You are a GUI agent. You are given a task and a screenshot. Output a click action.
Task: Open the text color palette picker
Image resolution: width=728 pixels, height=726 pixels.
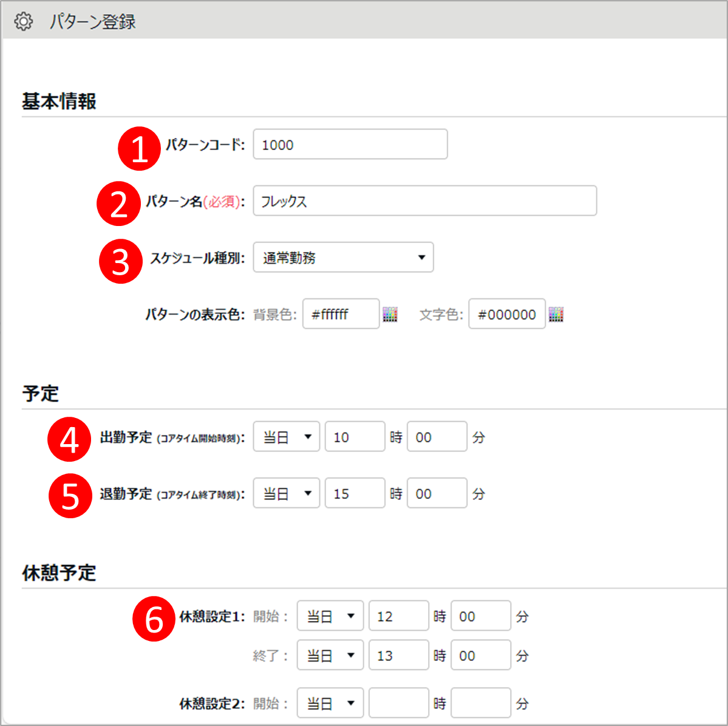[x=556, y=314]
